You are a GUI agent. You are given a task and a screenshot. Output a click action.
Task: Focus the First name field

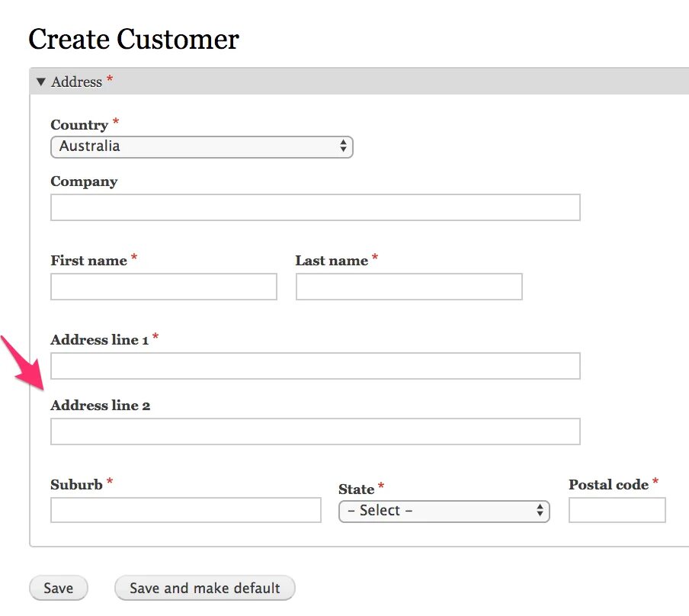coord(163,287)
